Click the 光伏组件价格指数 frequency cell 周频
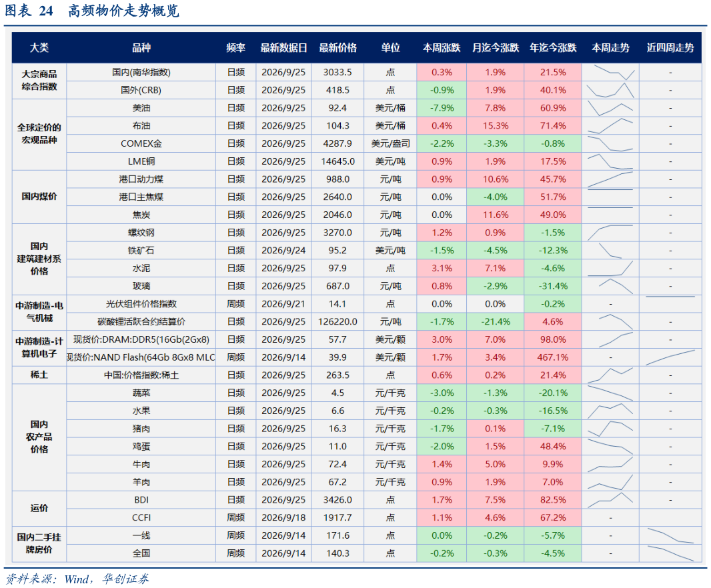 coord(236,304)
